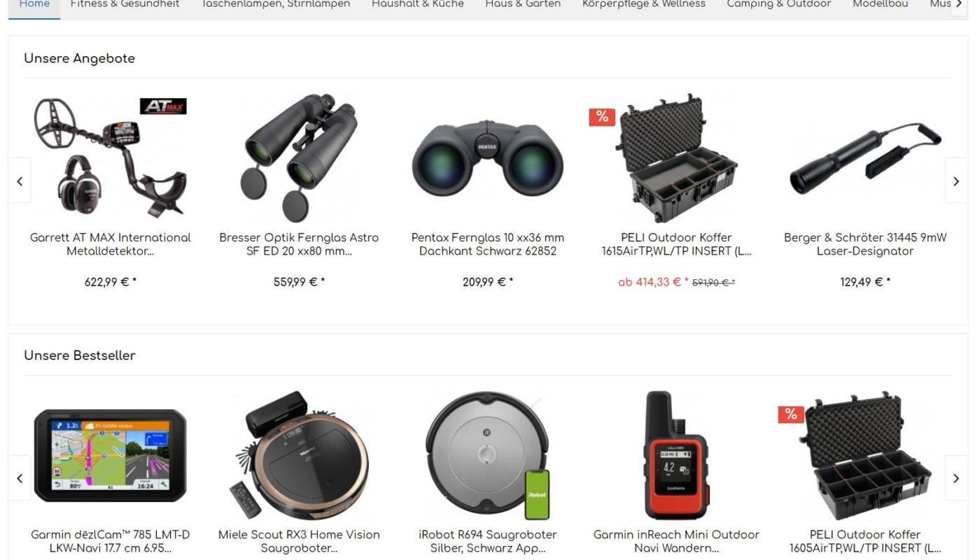Click discount percent badge on PELI 1605AirTP case
Screen dimensions: 980x560
pos(791,414)
